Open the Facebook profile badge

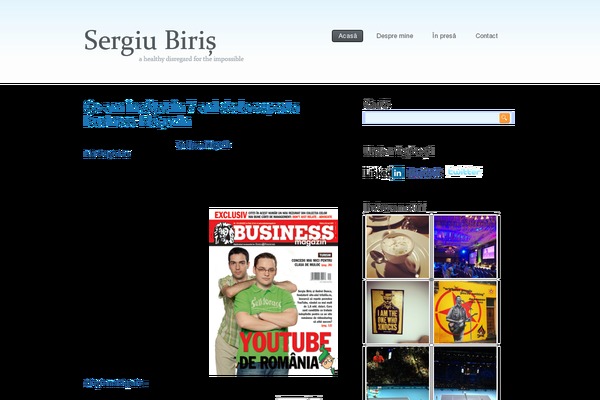424,173
